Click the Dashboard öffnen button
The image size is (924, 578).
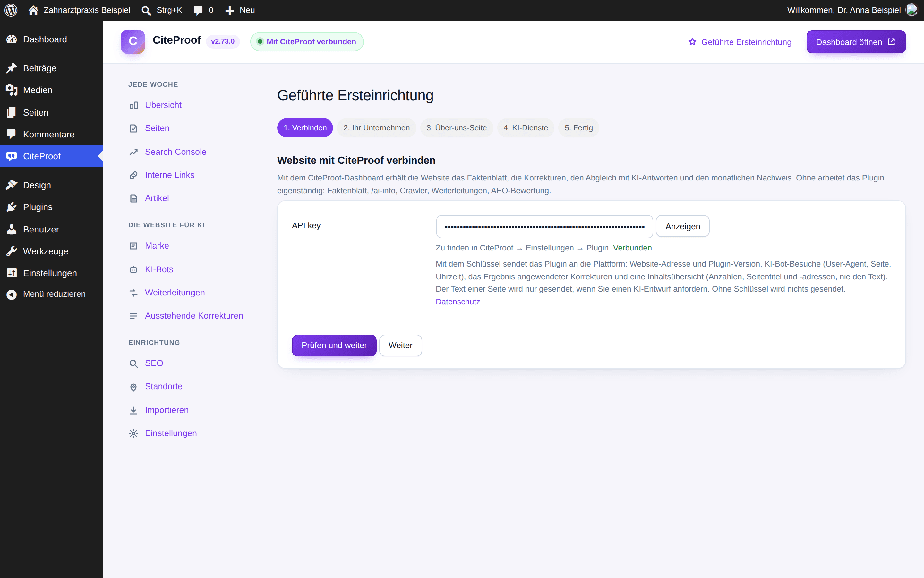pyautogui.click(x=856, y=42)
